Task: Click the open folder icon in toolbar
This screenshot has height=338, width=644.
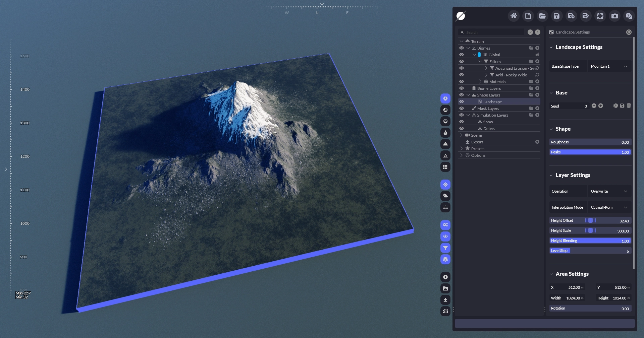Action: [542, 16]
